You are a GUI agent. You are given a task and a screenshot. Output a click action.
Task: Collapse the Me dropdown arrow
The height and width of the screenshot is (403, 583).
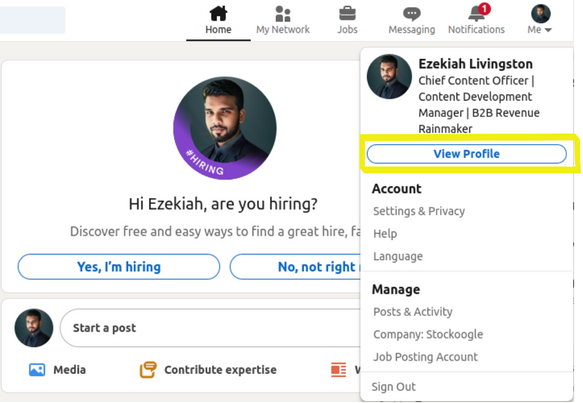point(548,30)
